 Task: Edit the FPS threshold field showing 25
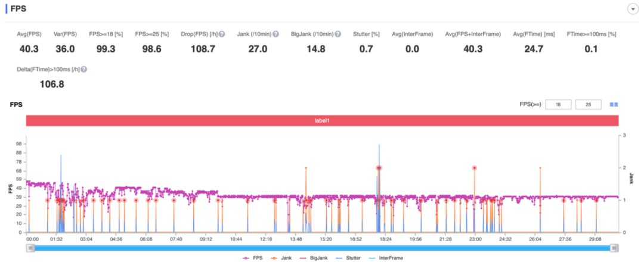(x=589, y=105)
